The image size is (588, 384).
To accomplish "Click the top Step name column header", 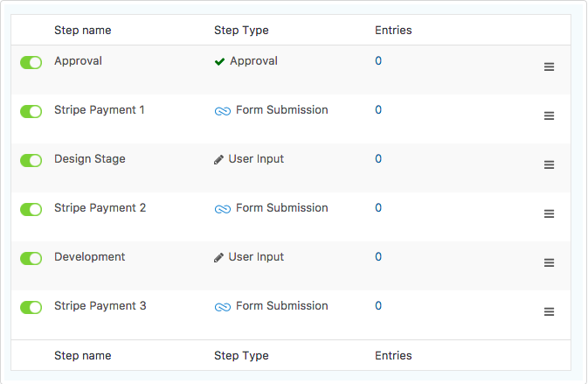I will (x=82, y=30).
